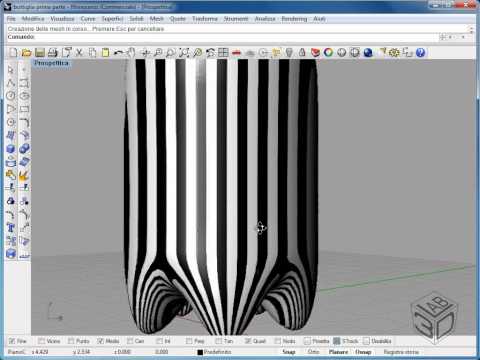This screenshot has width=480, height=360.
Task: Select the Polyline tool
Action: click(11, 83)
